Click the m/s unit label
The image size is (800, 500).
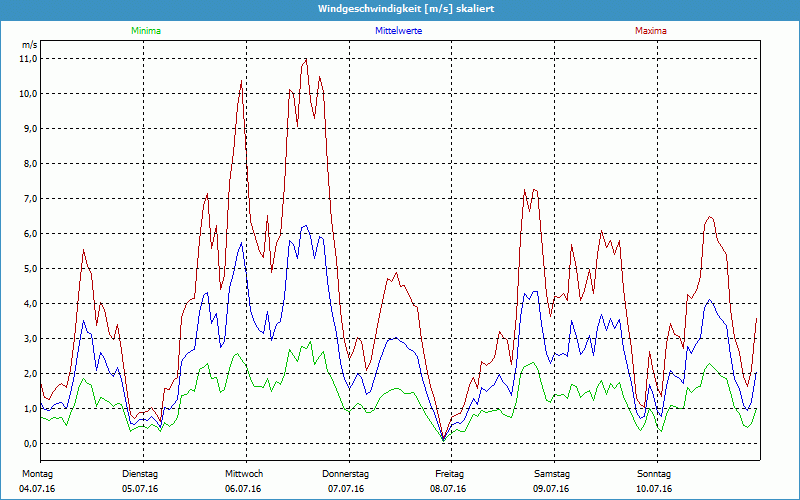[x=30, y=45]
